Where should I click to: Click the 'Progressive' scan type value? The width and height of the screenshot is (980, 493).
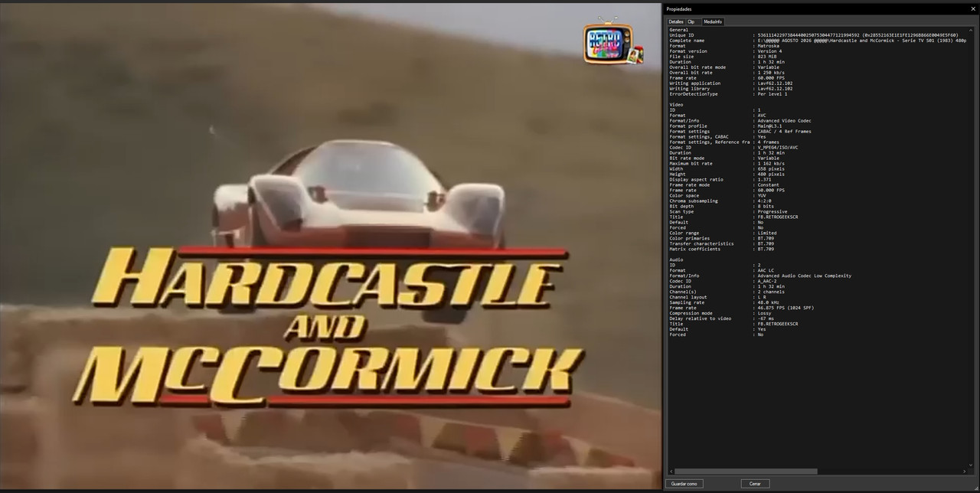coord(773,212)
